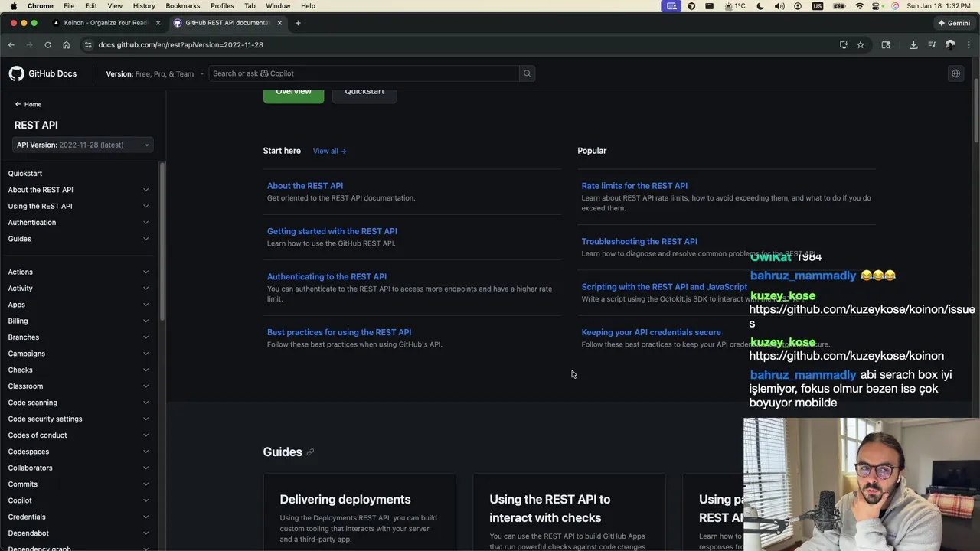Click the install app icon in address bar
980x551 pixels.
844,45
